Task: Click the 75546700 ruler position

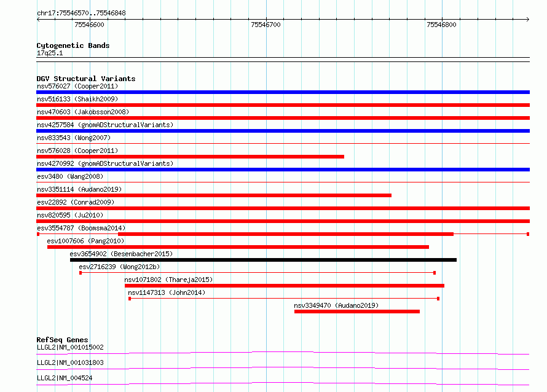Action: tap(266, 25)
